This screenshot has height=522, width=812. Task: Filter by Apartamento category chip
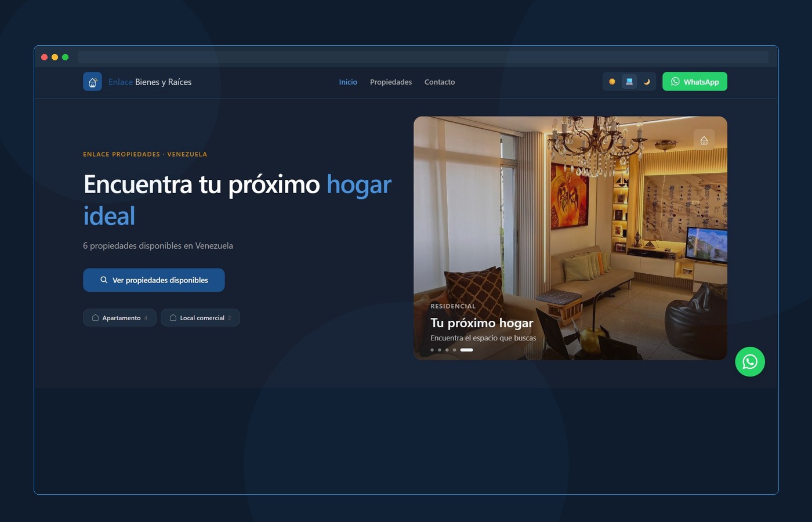[119, 318]
